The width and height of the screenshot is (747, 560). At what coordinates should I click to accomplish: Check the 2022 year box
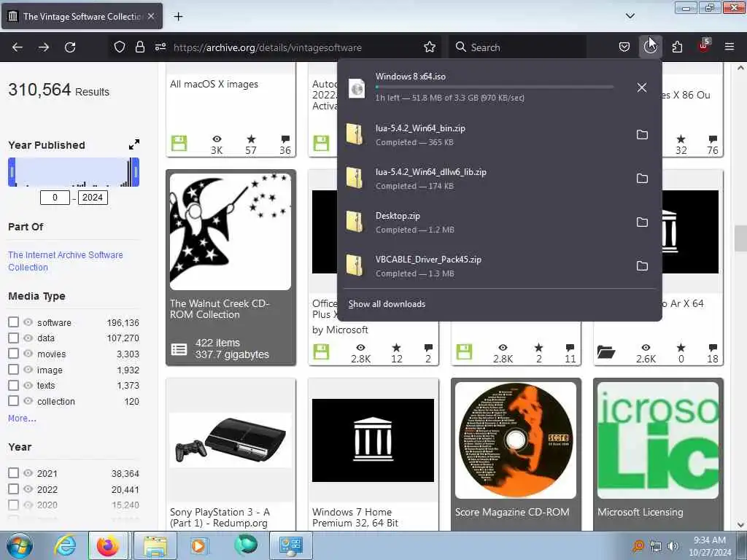(x=13, y=489)
